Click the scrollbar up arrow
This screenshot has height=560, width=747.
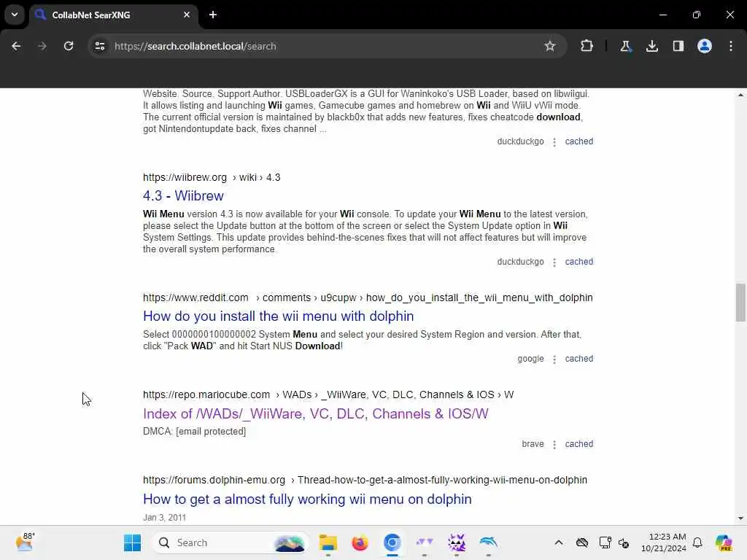tap(740, 96)
